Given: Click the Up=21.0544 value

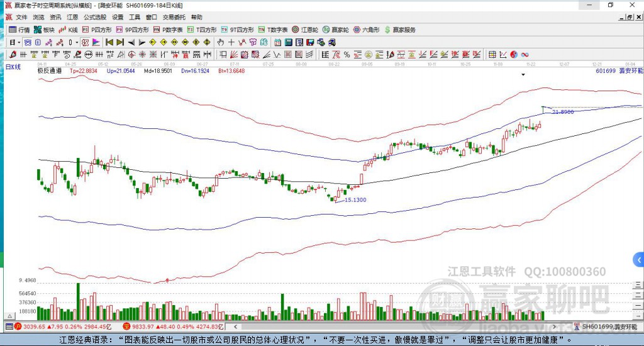Looking at the screenshot, I should click(121, 70).
